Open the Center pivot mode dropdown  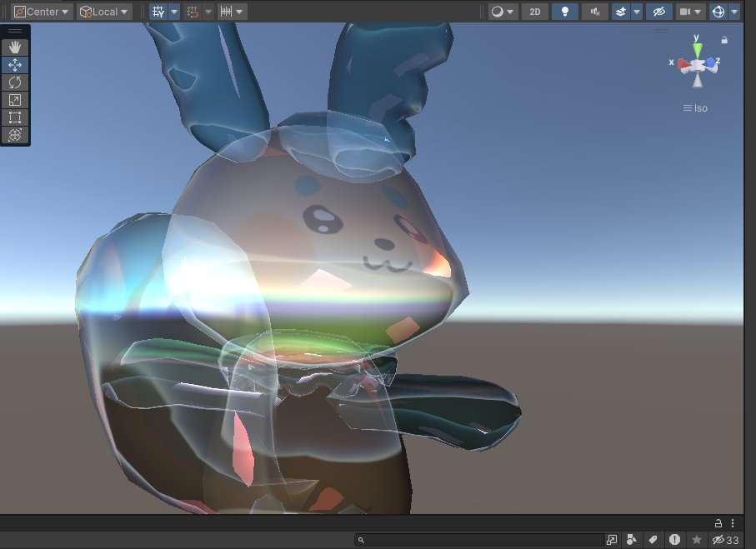[x=41, y=12]
